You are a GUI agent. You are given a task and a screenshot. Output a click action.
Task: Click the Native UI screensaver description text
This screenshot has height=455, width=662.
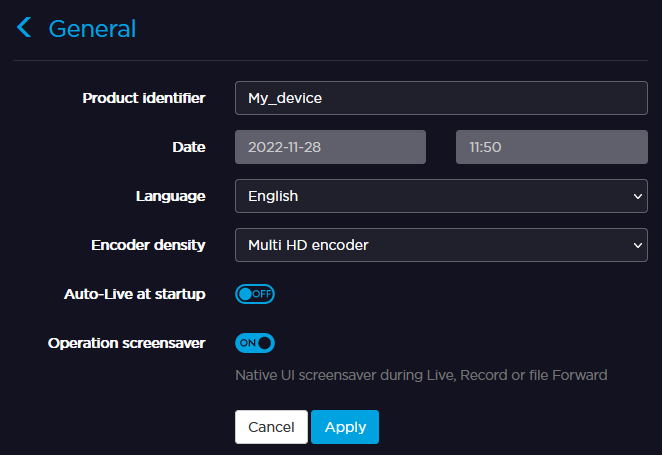(x=421, y=375)
